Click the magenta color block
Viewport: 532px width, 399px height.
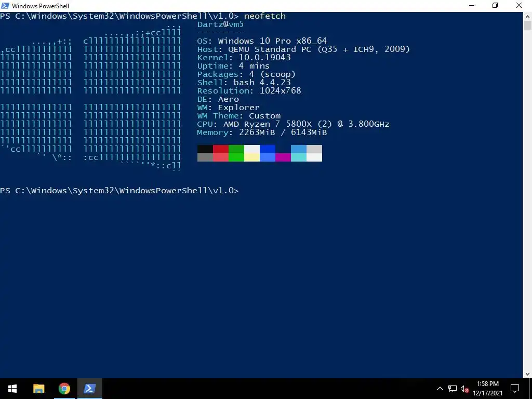click(x=283, y=157)
